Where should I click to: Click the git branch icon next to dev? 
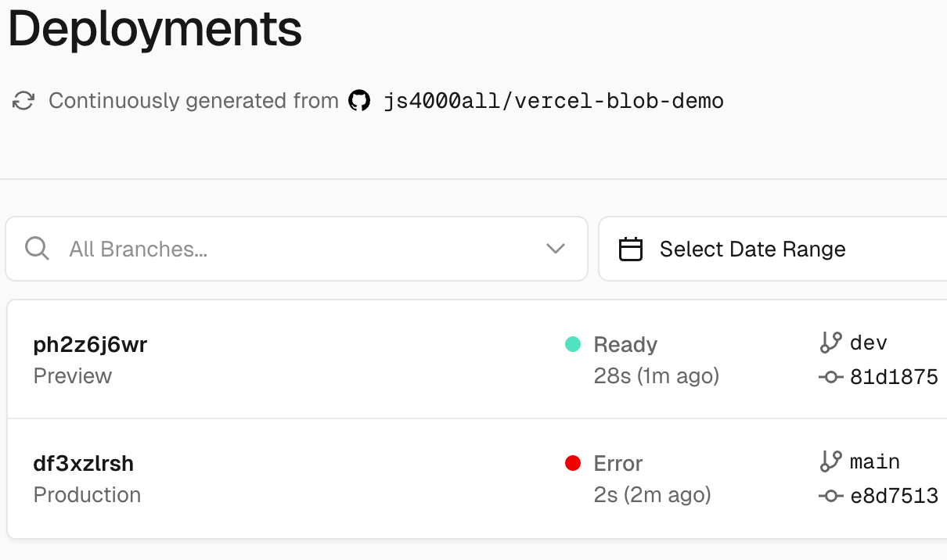[x=830, y=343]
